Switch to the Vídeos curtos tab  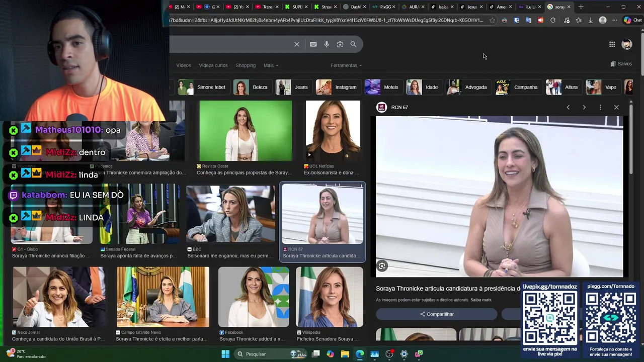tap(213, 65)
